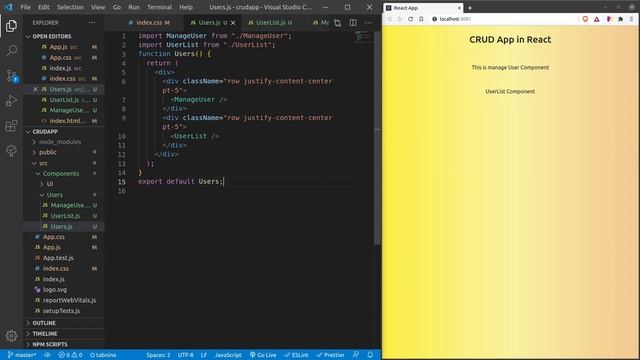Open the File menu

pyautogui.click(x=25, y=7)
